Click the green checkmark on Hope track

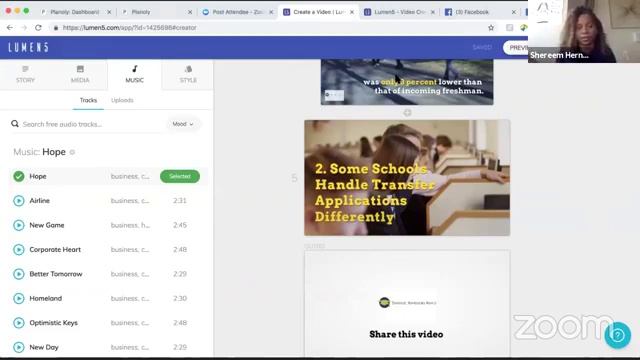coord(19,176)
